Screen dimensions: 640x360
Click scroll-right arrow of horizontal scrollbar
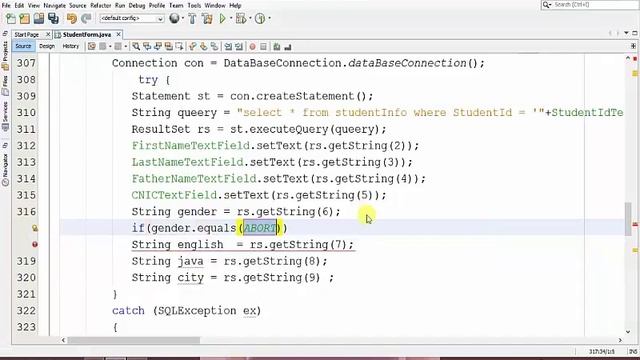[x=620, y=340]
